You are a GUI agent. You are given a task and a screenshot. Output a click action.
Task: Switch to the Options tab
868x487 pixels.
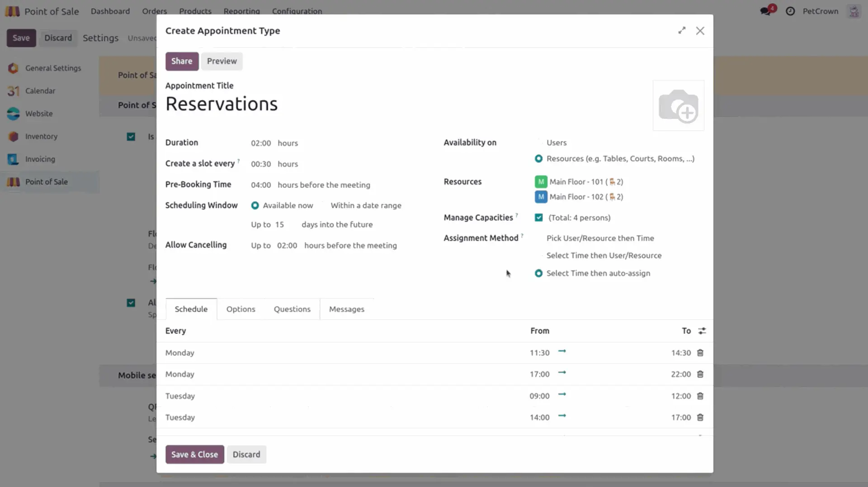(x=241, y=309)
